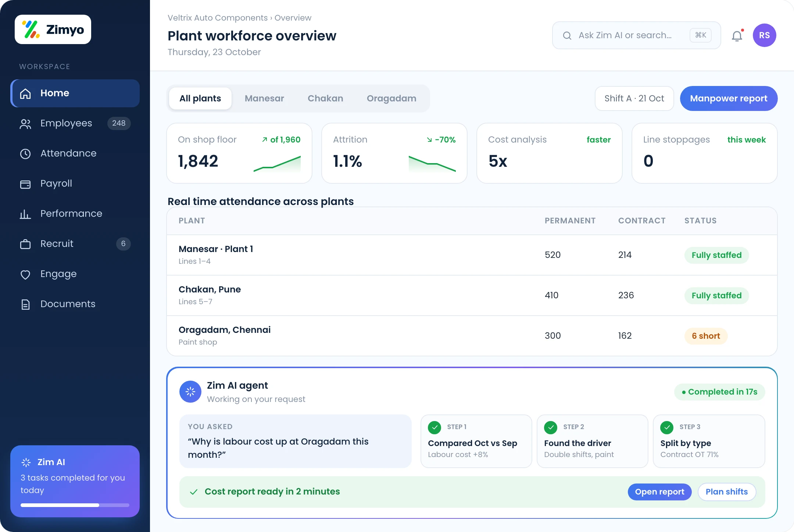
Task: Click the Step 1 green check icon
Action: (434, 427)
